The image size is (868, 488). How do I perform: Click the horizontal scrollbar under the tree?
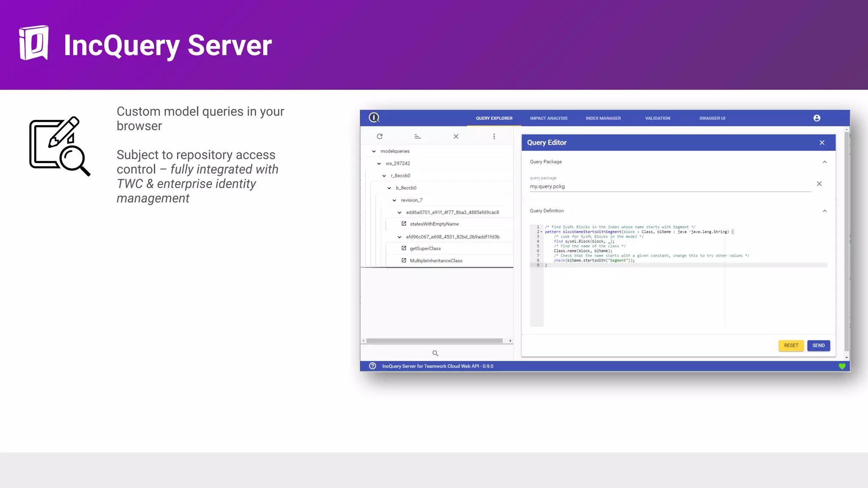pyautogui.click(x=434, y=341)
